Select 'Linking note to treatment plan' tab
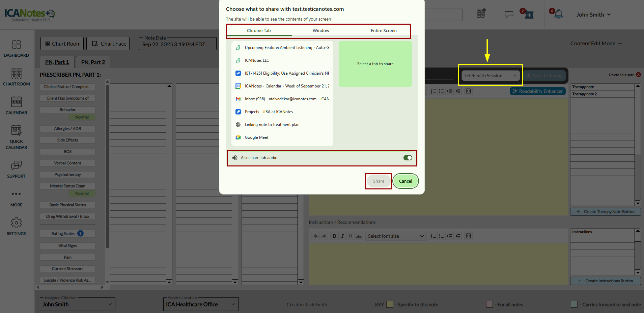 click(282, 125)
